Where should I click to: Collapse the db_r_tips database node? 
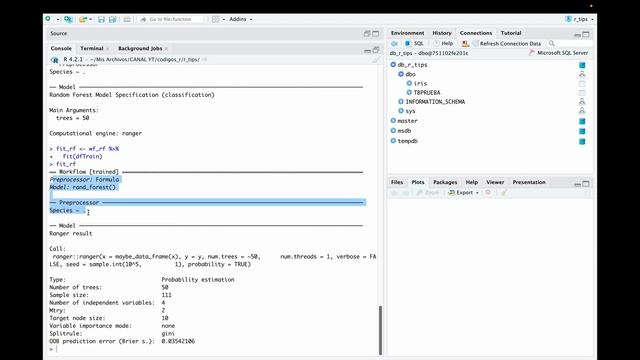393,64
